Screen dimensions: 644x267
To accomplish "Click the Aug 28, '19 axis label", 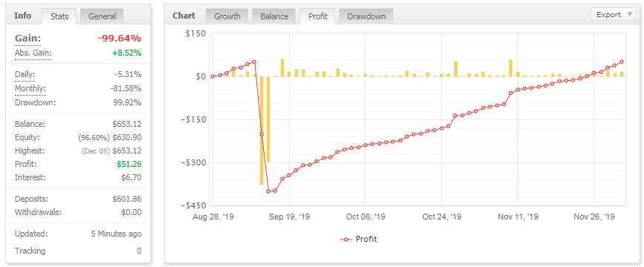I will (213, 217).
